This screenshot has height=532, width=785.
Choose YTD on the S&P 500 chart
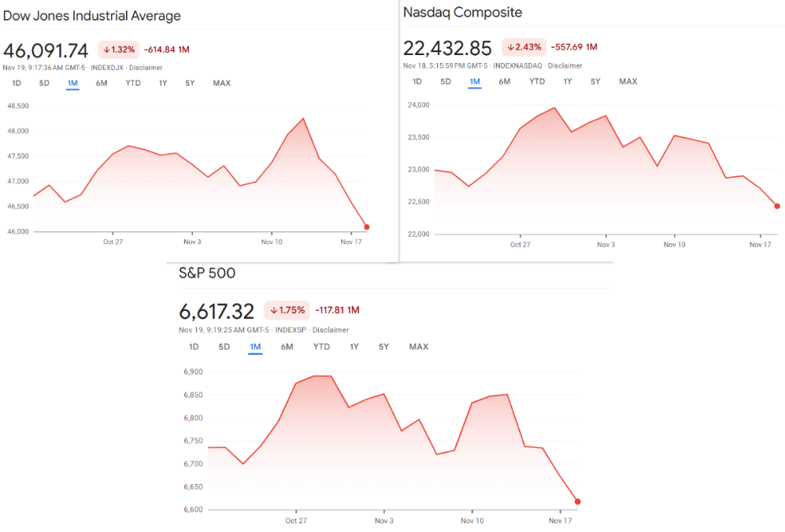coord(321,347)
